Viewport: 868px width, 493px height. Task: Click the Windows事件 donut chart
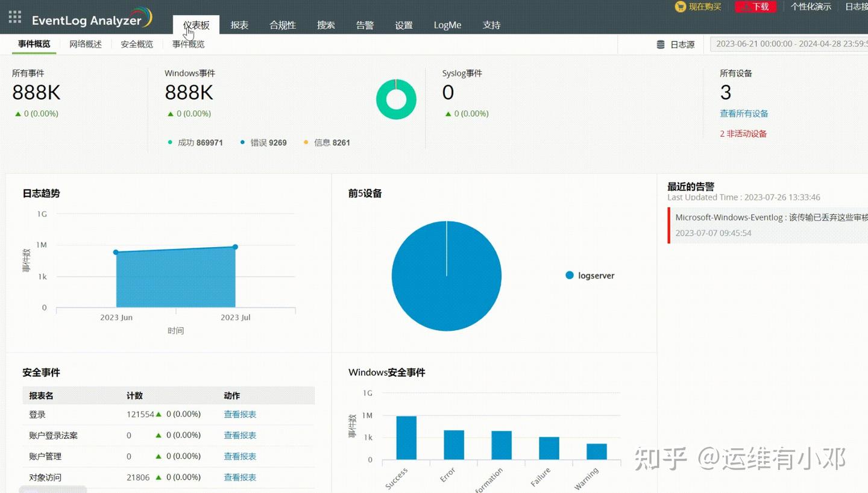click(396, 99)
